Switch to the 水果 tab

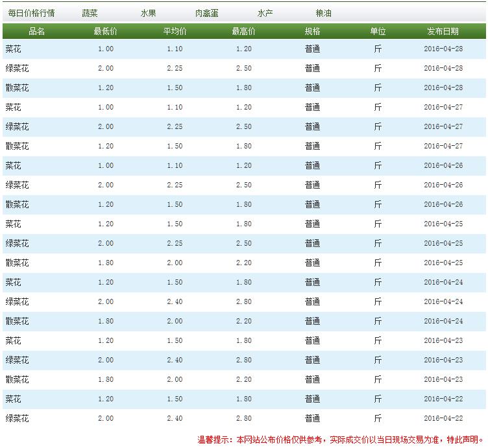(x=148, y=13)
